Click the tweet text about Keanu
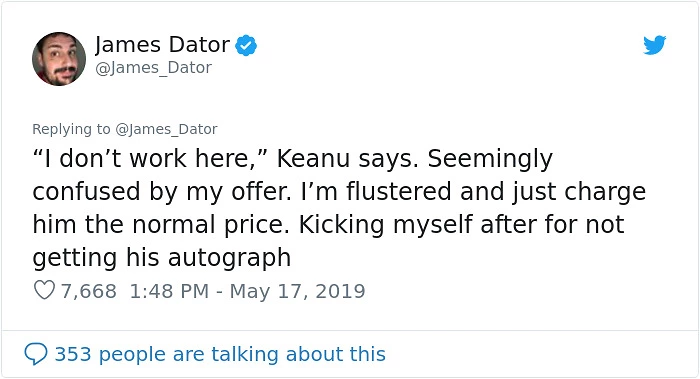Viewport: 700px width, 379px height. 339,208
